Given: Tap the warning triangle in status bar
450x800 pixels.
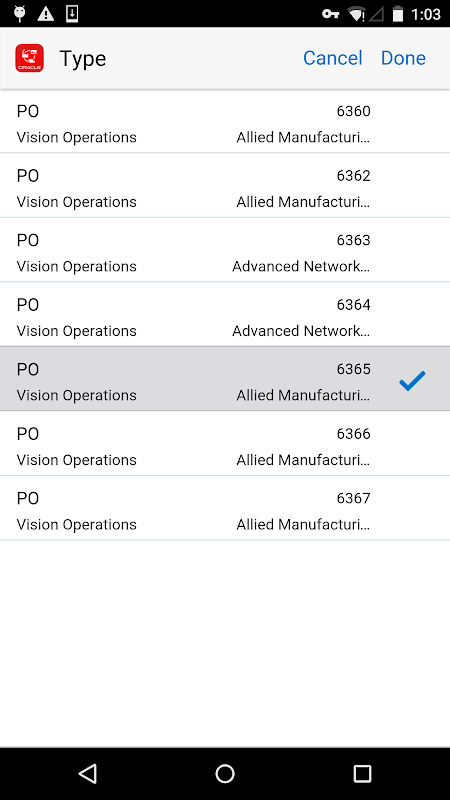Looking at the screenshot, I should 46,14.
